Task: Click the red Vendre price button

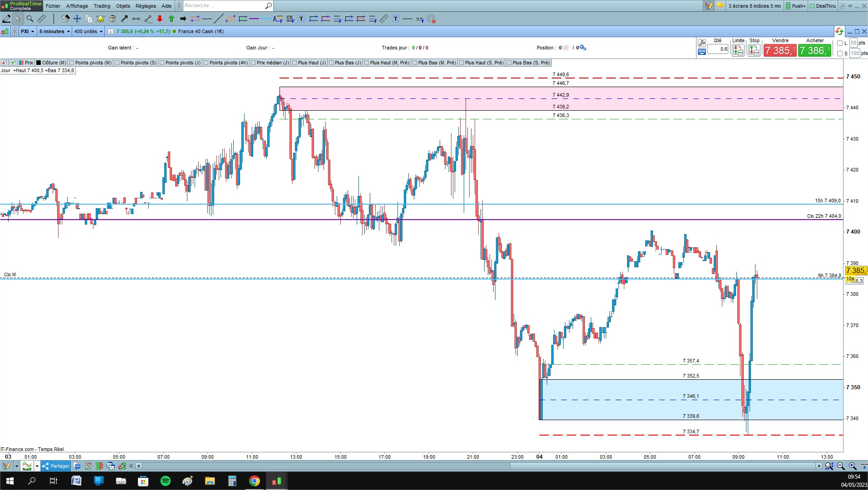Action: [x=780, y=50]
